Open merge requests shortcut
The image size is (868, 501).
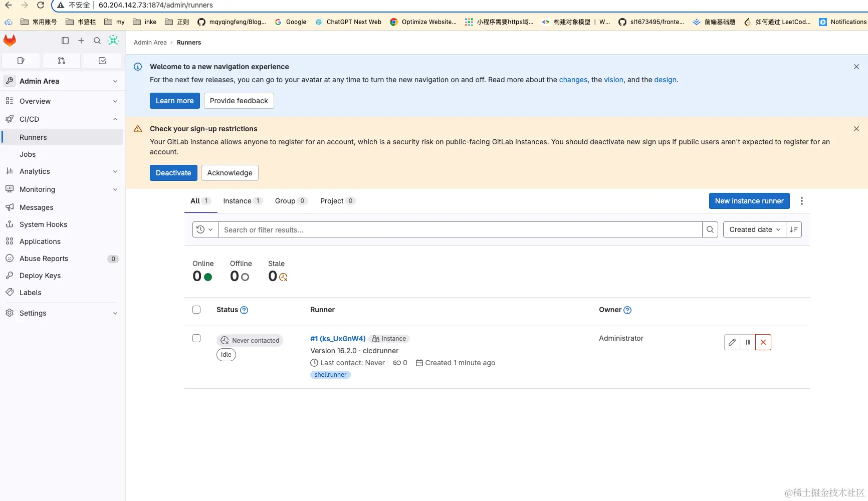pos(62,61)
